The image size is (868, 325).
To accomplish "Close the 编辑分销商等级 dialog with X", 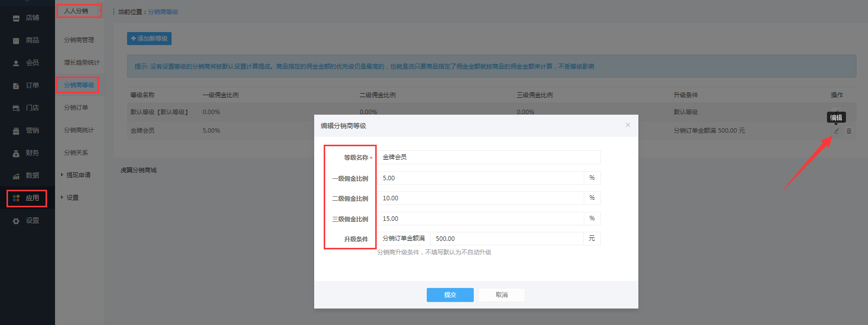I will point(628,125).
